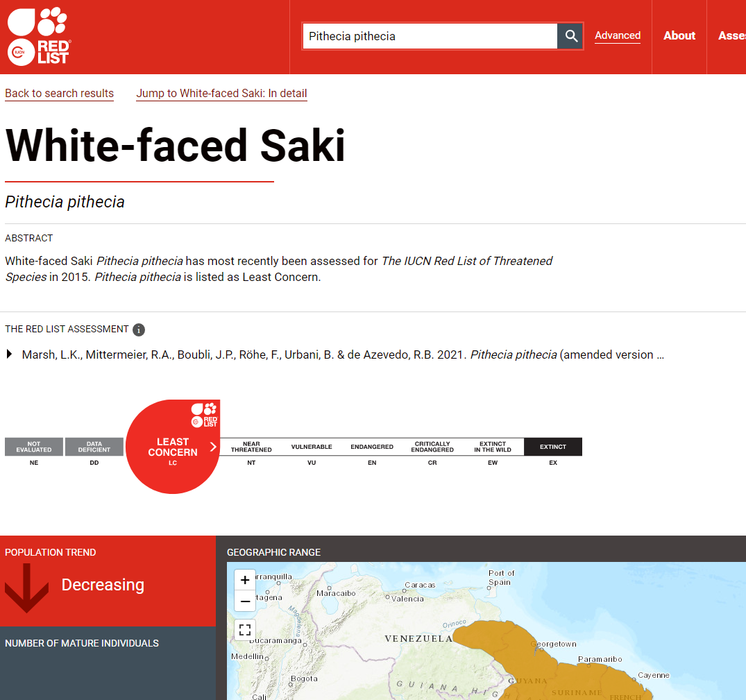Click the Paramaribo label on the map
Screen dimensions: 746x700
click(600, 659)
